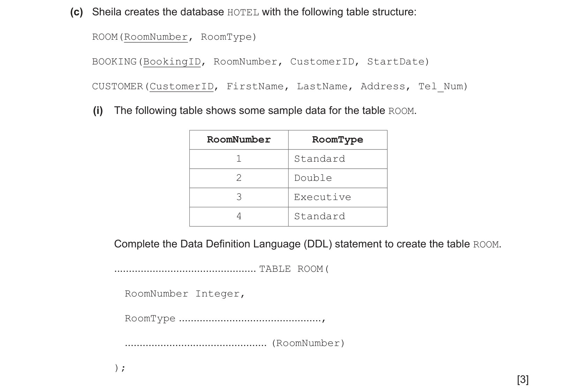
Task: Click the Executive table cell
Action: [x=338, y=198]
